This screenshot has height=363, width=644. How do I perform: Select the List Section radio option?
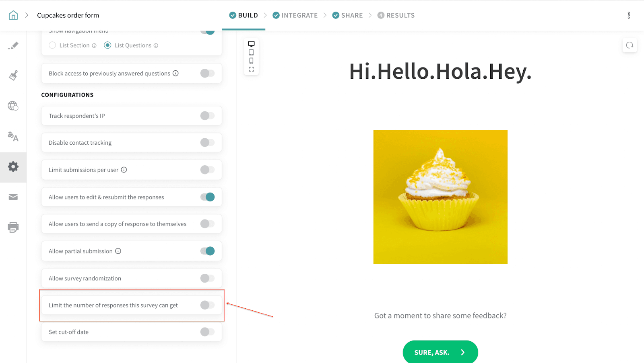tap(52, 45)
